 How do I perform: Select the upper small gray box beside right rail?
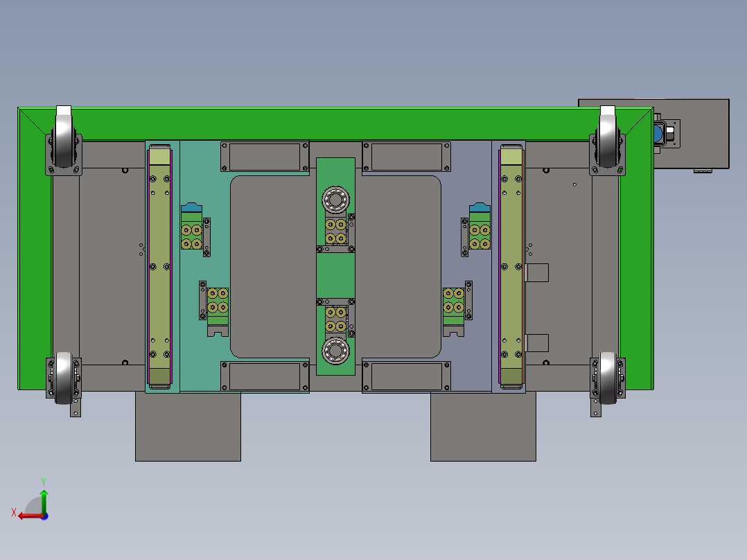coord(537,272)
